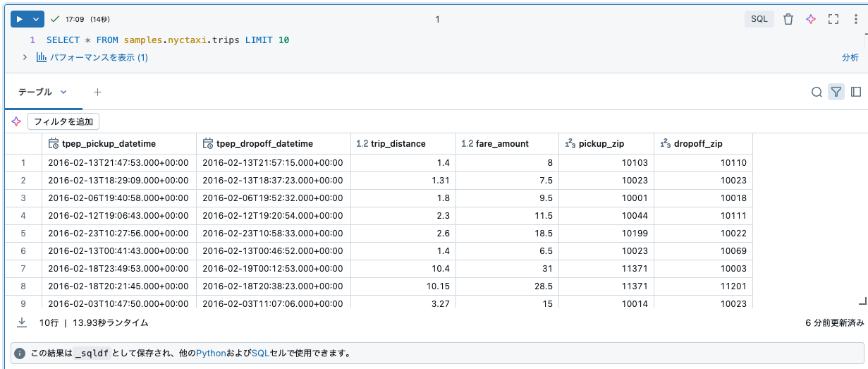
Task: Click the table resize handle corner
Action: 862,301
